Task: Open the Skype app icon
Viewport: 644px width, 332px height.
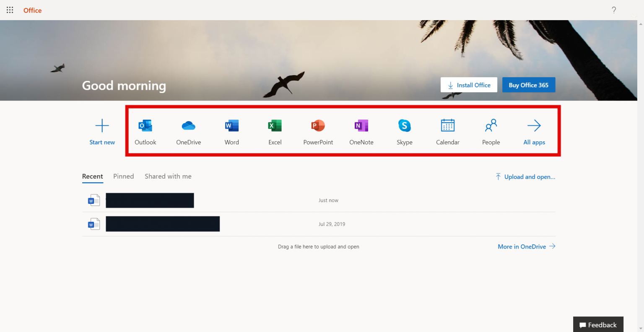Action: (405, 126)
